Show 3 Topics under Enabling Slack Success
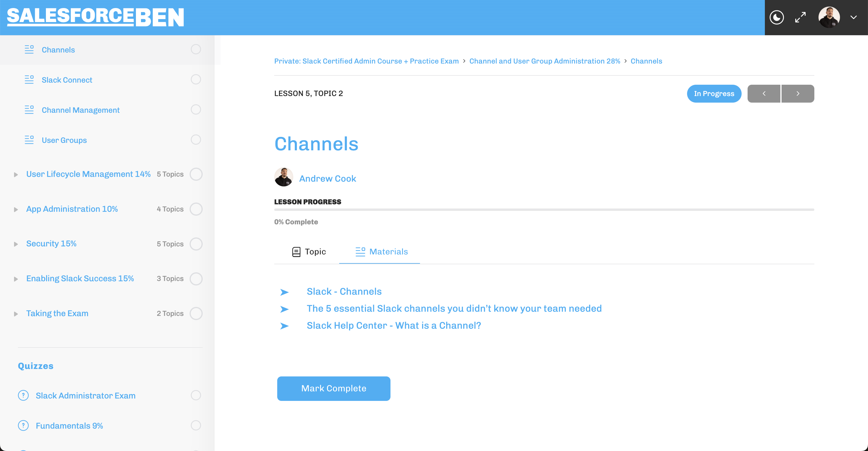Screen dimensions: 868x451 170,279
